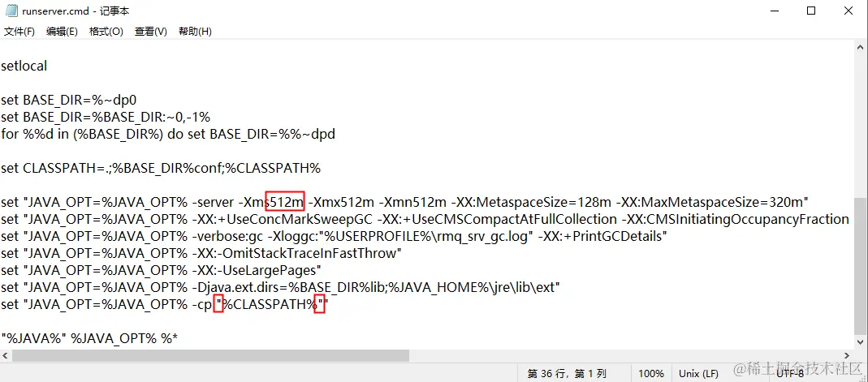Open the 查看(V) menu

(150, 32)
